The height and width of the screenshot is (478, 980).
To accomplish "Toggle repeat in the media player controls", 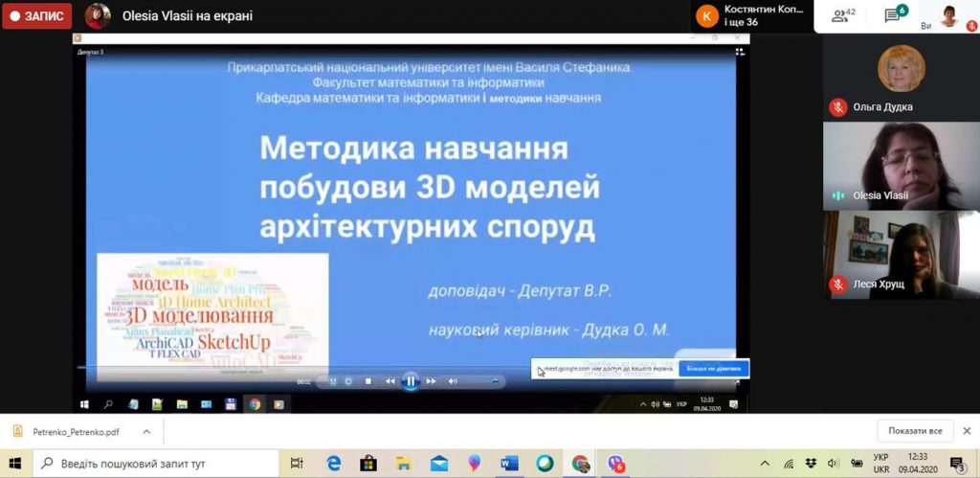I will 348,381.
